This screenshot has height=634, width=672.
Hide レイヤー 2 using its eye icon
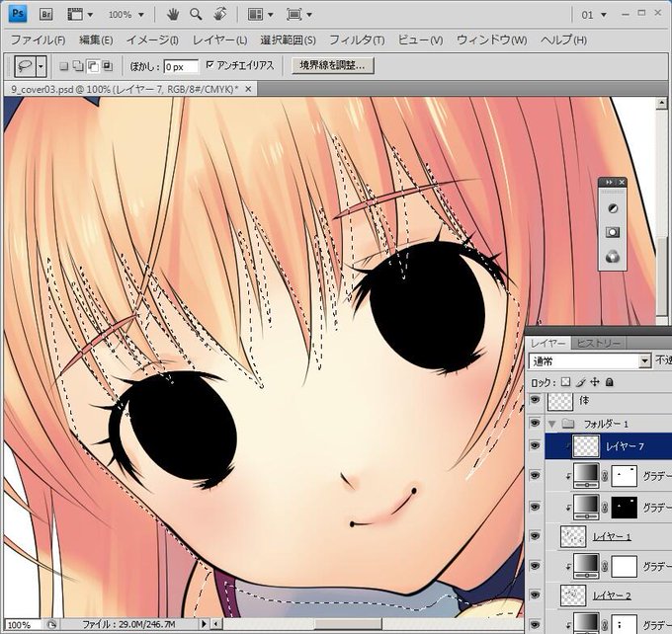tap(535, 594)
